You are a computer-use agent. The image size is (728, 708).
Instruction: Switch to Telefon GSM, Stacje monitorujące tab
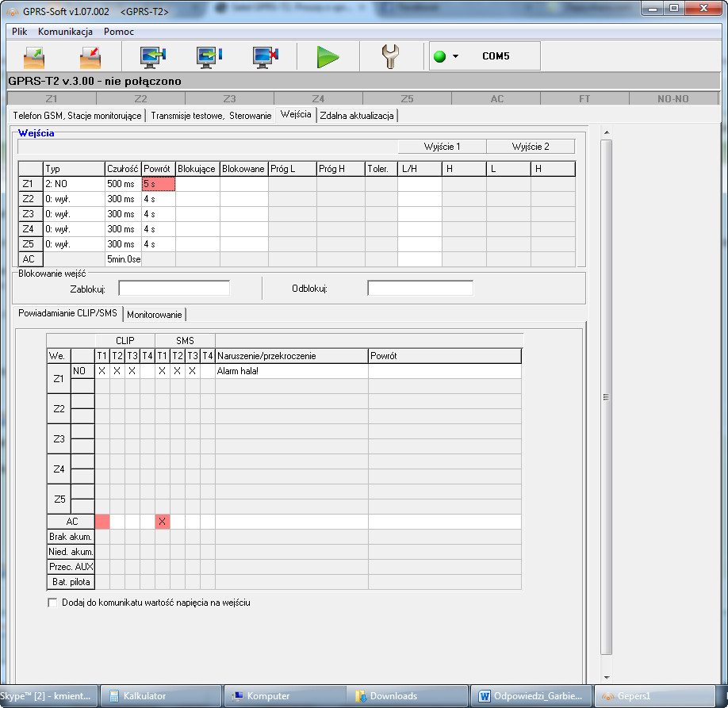pos(77,116)
